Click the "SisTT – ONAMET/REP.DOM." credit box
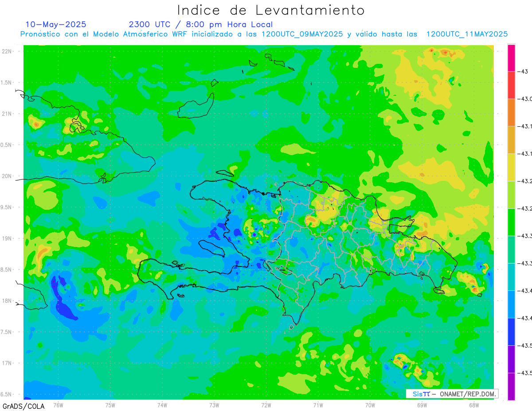Viewport: 532px width, 411px height. pyautogui.click(x=452, y=394)
